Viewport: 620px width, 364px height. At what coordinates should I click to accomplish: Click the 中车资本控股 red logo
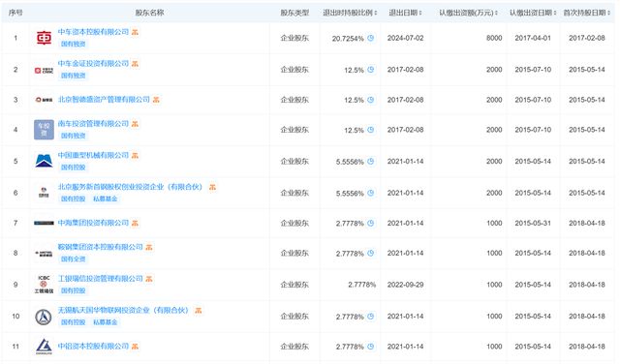(44, 38)
